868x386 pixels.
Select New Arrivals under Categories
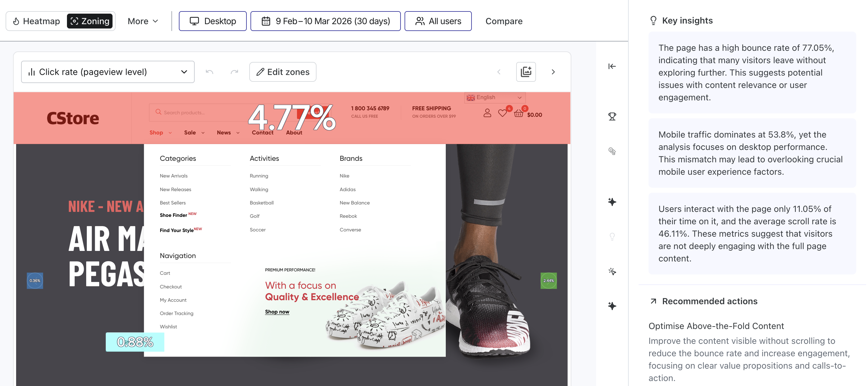tap(174, 176)
